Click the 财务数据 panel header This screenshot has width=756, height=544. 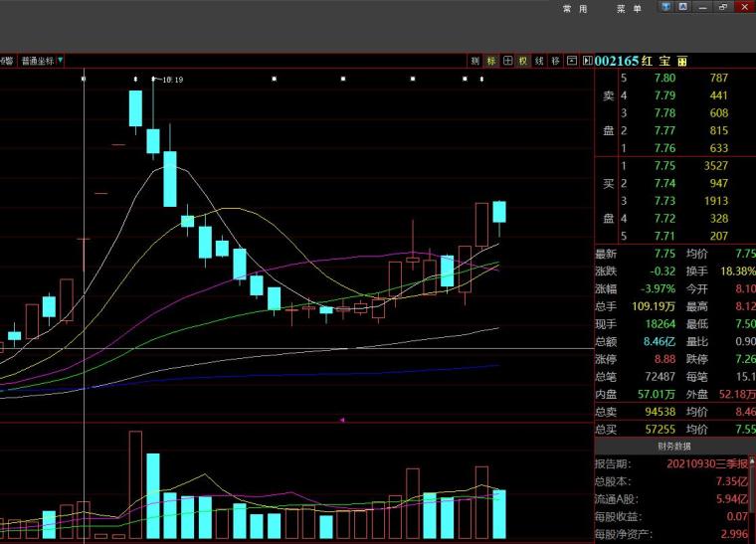coord(673,447)
